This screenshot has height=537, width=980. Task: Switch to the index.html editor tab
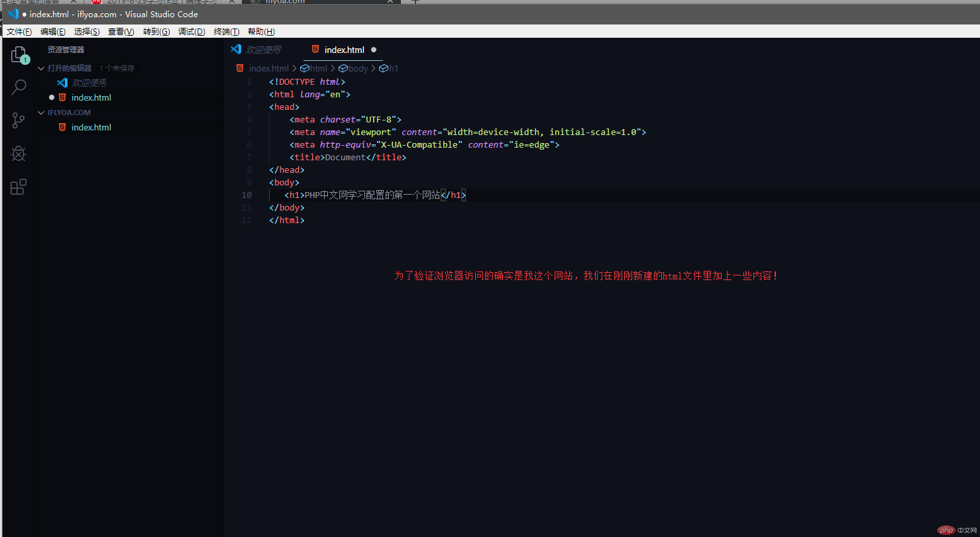point(343,50)
